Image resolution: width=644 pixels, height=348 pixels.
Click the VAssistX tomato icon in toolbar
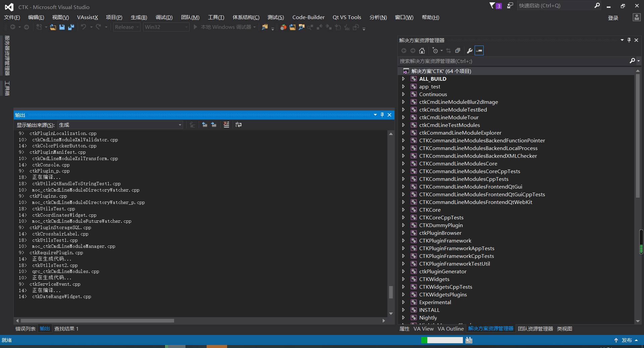click(x=283, y=27)
